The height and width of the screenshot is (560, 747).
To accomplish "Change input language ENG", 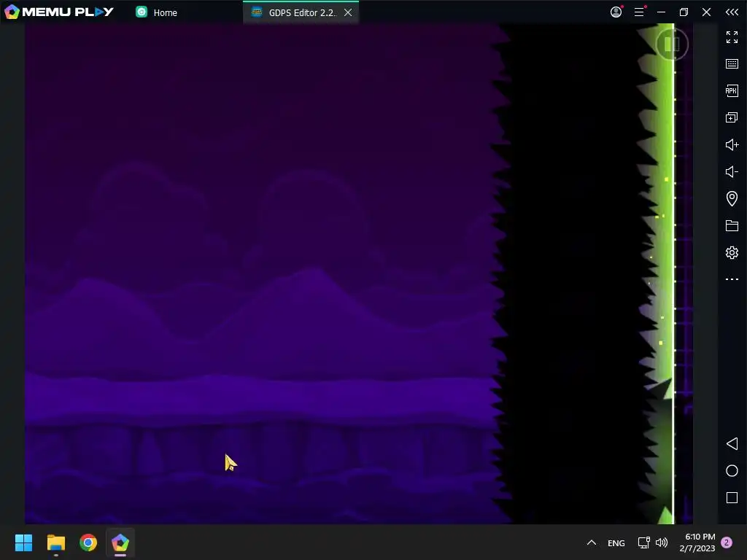I will click(x=616, y=542).
